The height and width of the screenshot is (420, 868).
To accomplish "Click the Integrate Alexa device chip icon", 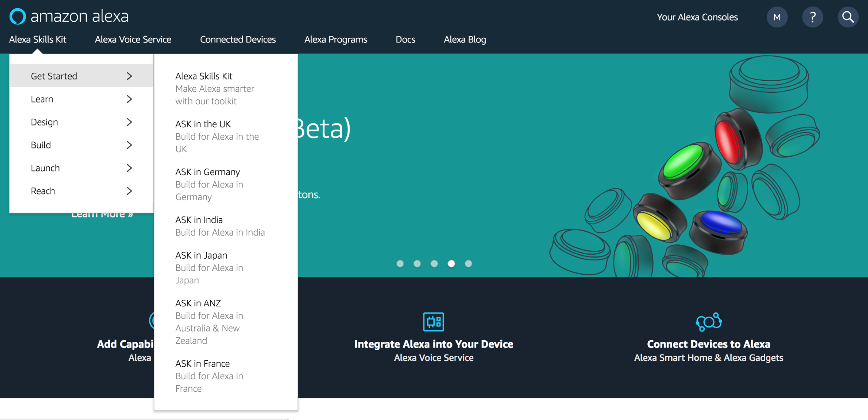I will pos(433,322).
